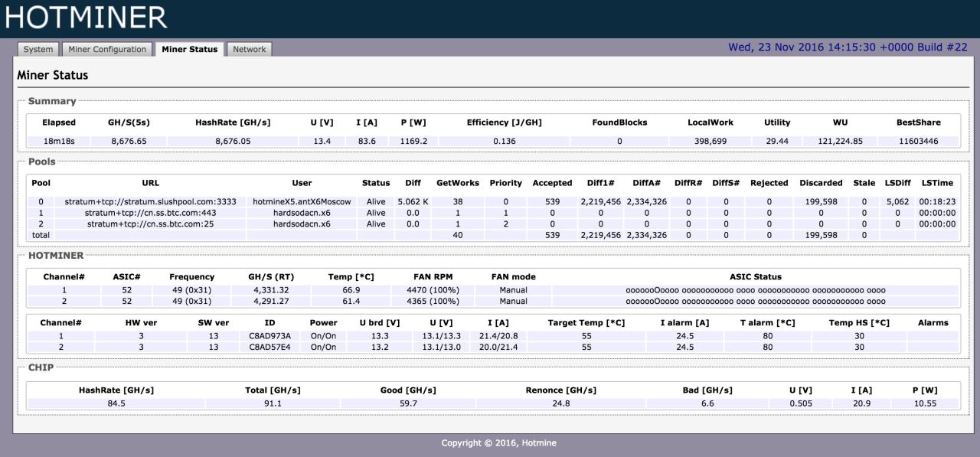Click channel 1 GH/S value 4,331.32
Image resolution: width=980 pixels, height=457 pixels.
(x=271, y=290)
